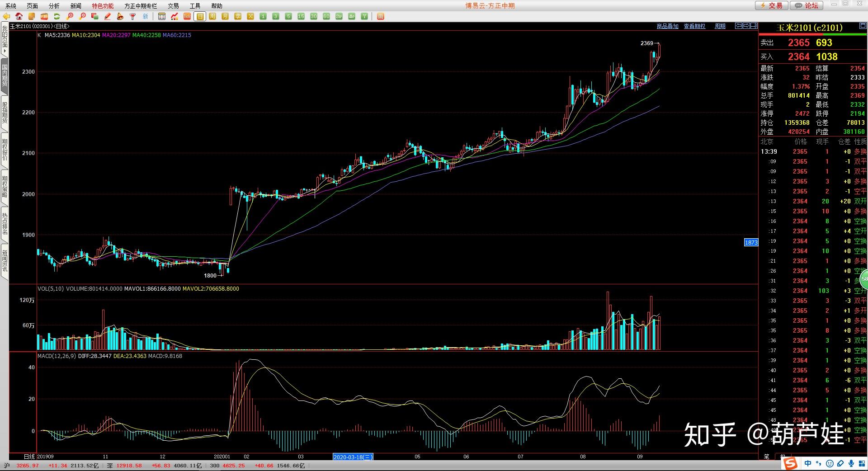Click the yellow back arrow toolbar icon
Screen dimensions: 868x471
pyautogui.click(x=6, y=17)
